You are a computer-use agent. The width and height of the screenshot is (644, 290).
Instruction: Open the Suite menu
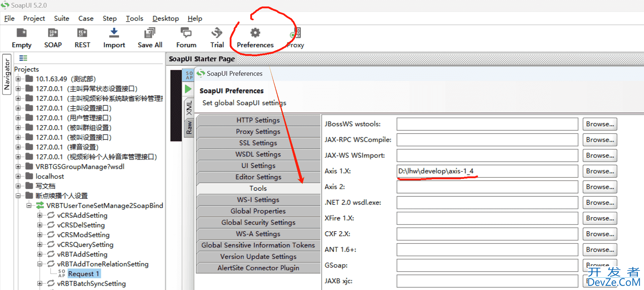62,18
